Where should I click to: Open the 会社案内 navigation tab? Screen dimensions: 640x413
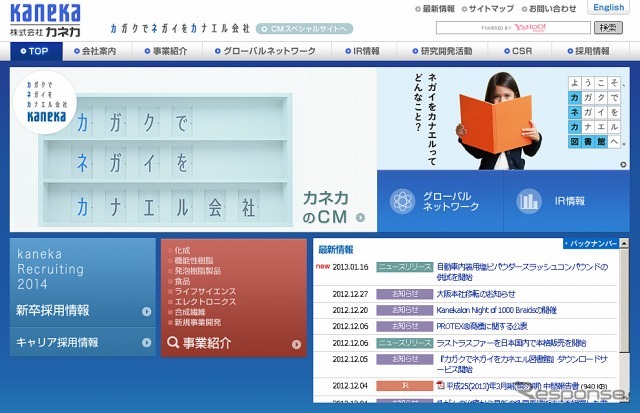pyautogui.click(x=97, y=51)
